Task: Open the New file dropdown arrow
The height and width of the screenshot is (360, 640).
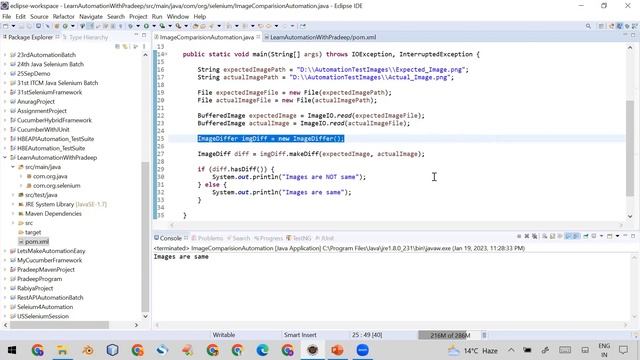Action: point(13,26)
